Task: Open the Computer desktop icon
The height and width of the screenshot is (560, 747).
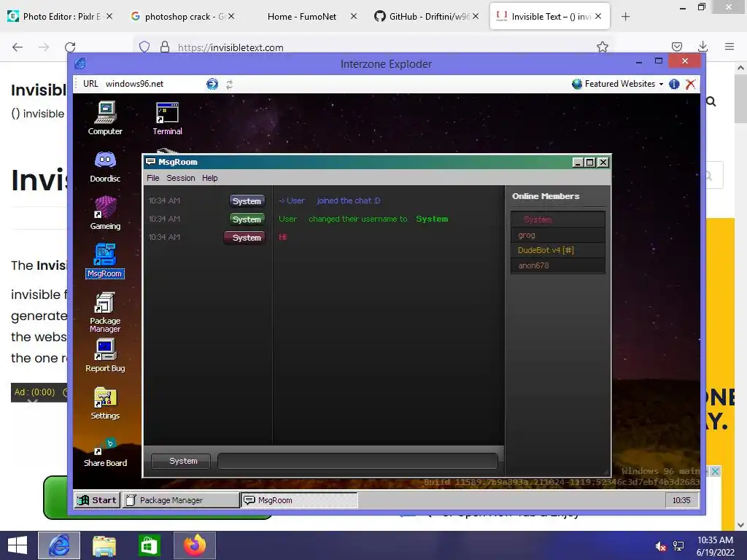Action: (105, 118)
